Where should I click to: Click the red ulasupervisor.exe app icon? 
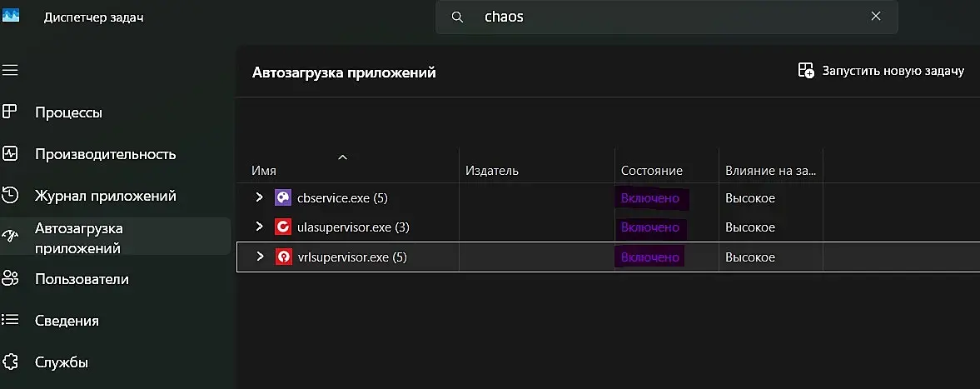283,227
